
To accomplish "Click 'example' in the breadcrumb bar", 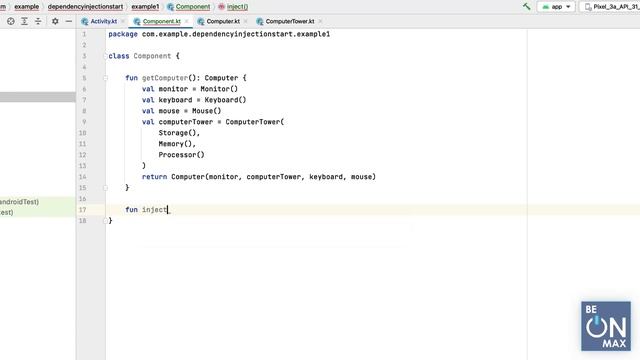I will click(27, 7).
